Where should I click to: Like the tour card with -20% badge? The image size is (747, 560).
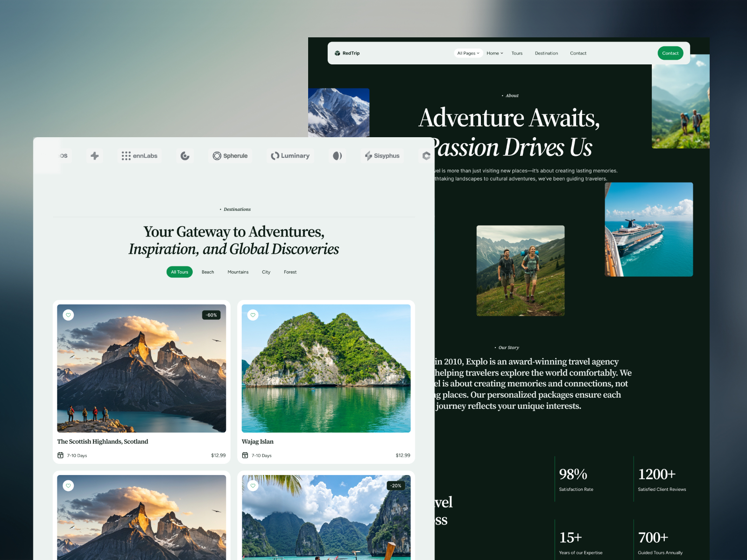point(253,486)
